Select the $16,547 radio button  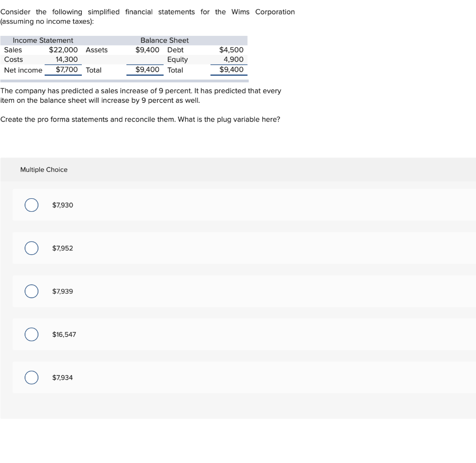(32, 335)
